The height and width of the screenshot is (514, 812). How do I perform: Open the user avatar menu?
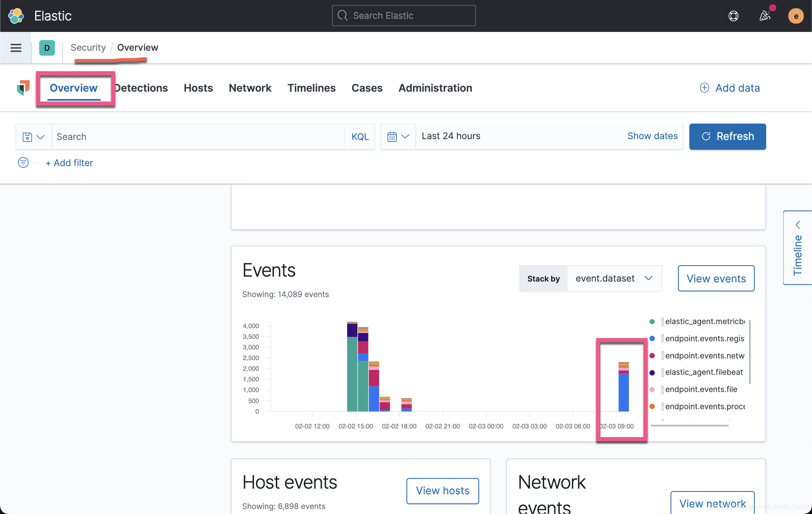(x=796, y=16)
